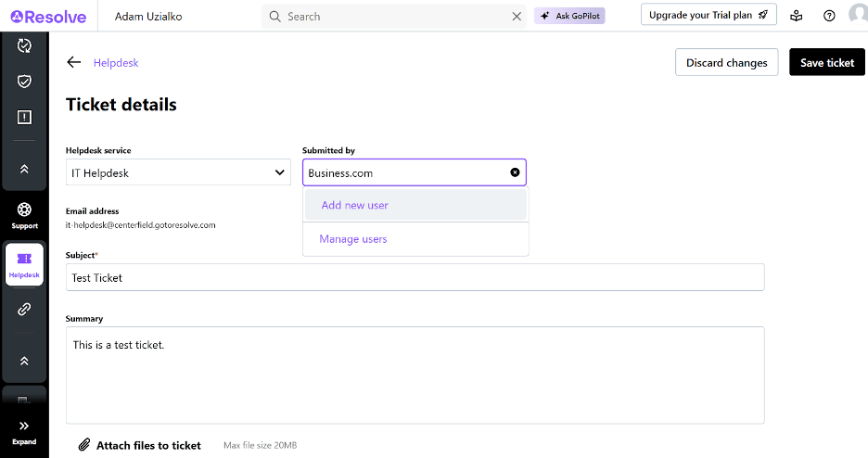This screenshot has height=458, width=868.
Task: Expand the sidebar with Expand button
Action: pyautogui.click(x=24, y=432)
